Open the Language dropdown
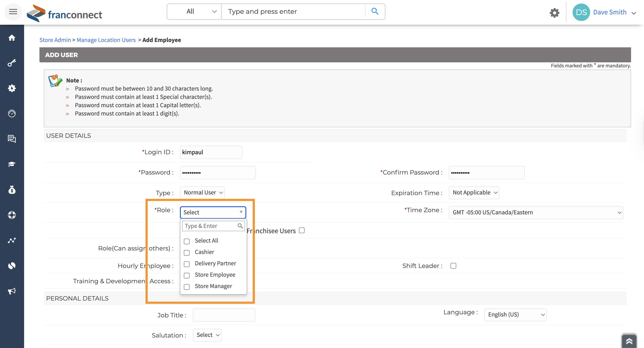The image size is (644, 348). [515, 315]
